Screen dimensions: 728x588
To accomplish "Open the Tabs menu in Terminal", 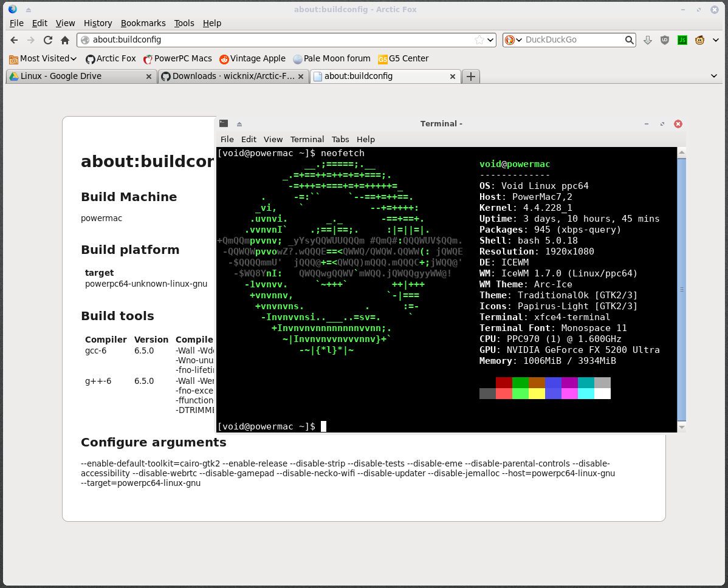I will [340, 139].
